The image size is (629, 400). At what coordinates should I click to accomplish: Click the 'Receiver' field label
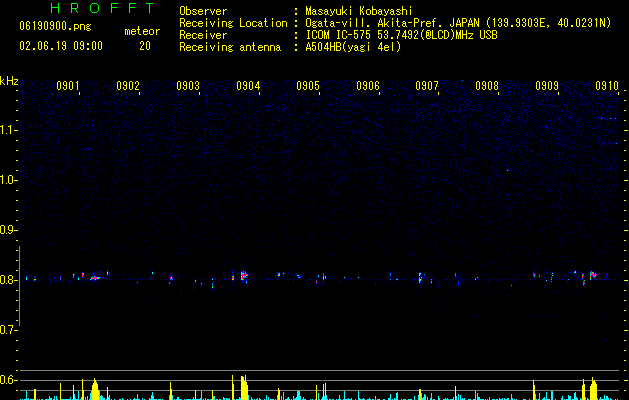203,35
